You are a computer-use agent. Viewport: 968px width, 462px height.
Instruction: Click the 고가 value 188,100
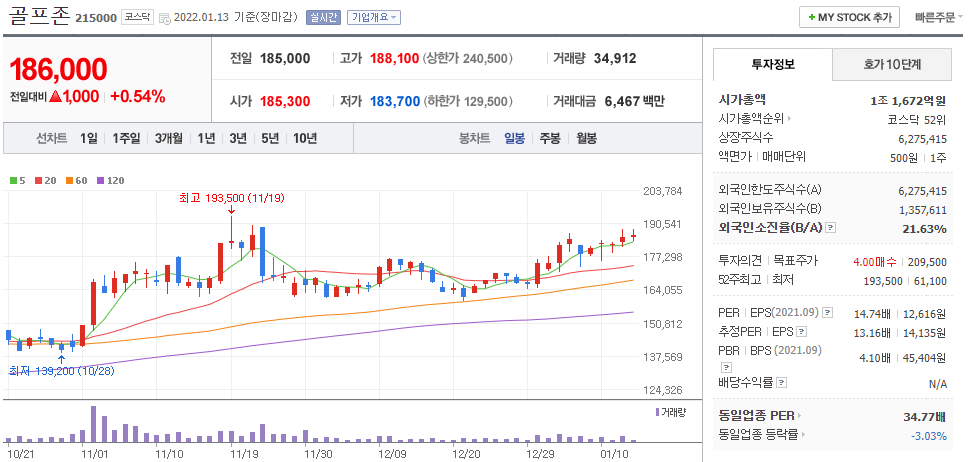(x=394, y=59)
